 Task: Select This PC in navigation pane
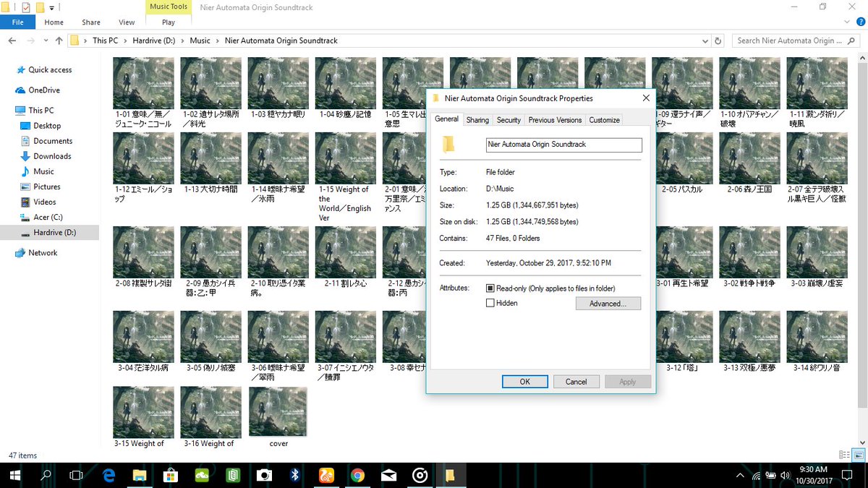pyautogui.click(x=41, y=111)
